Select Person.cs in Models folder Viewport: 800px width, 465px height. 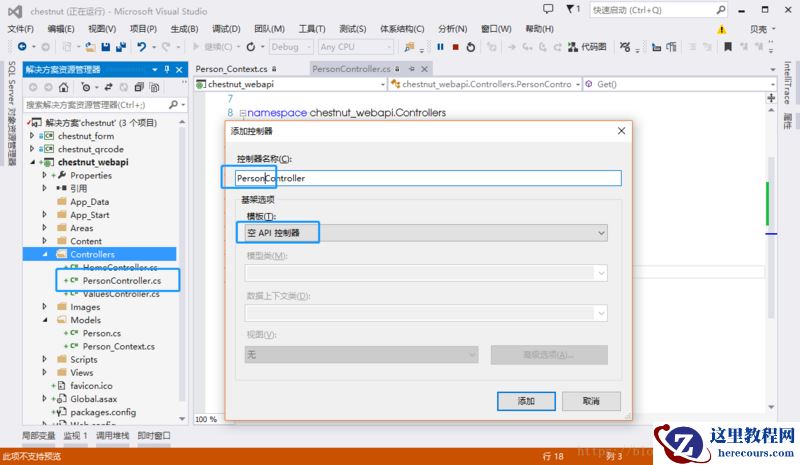point(102,333)
